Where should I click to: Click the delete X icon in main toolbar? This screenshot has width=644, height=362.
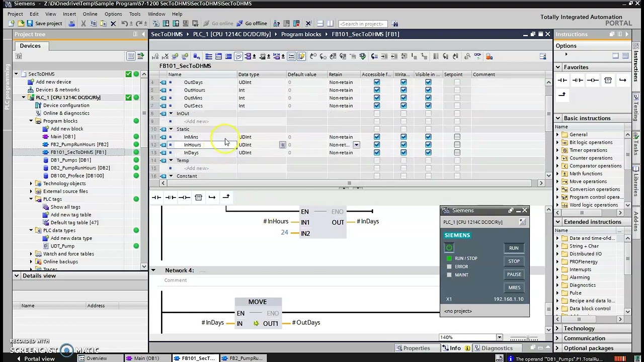(x=113, y=24)
